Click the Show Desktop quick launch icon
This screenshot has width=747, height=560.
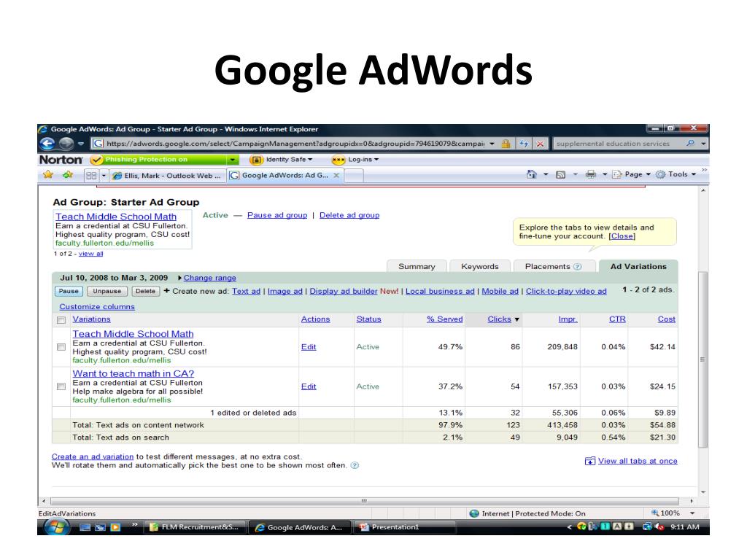tap(85, 527)
